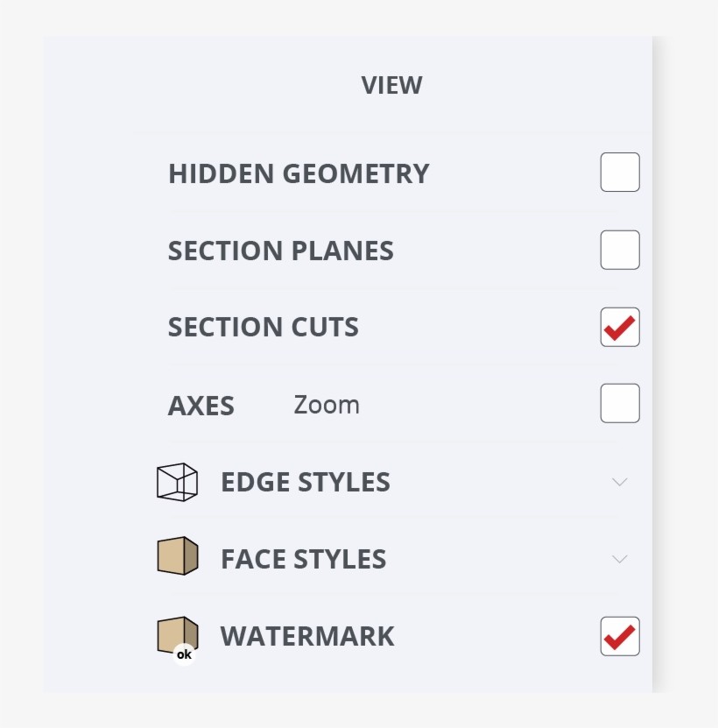The width and height of the screenshot is (718, 728).
Task: Click the wireframe cube Edge Styles icon
Action: [177, 482]
